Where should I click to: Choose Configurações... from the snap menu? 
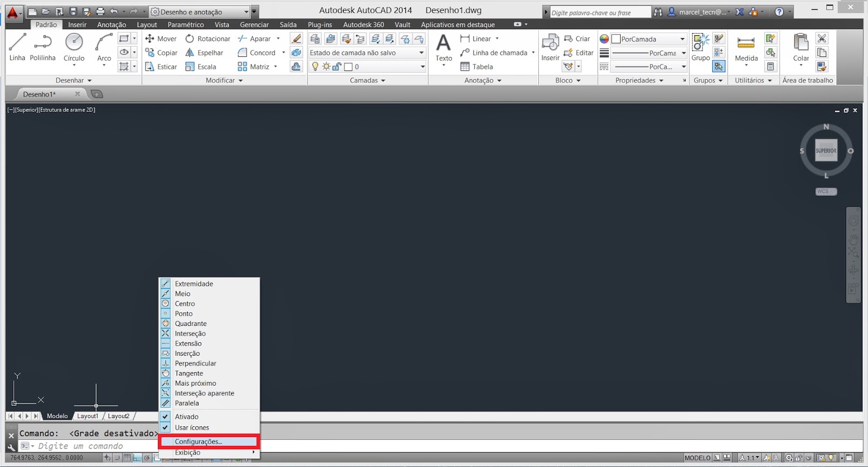point(209,442)
